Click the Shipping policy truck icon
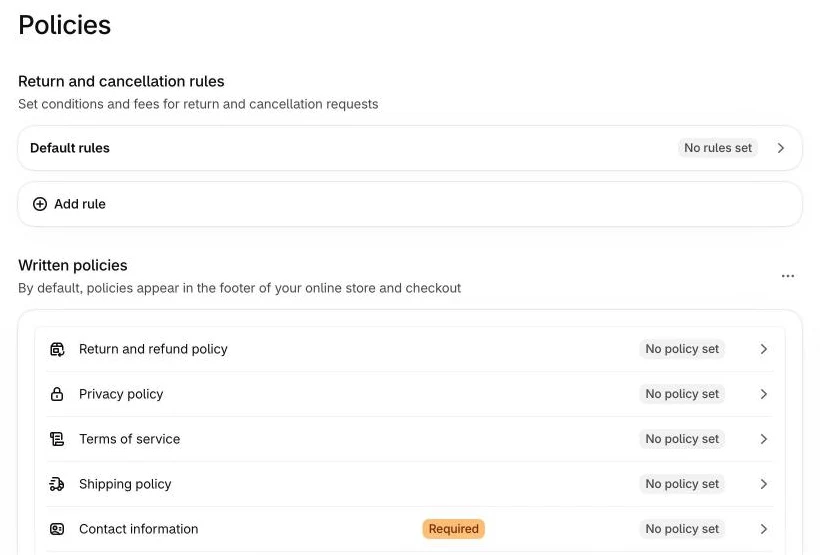Image resolution: width=820 pixels, height=555 pixels. (x=57, y=484)
